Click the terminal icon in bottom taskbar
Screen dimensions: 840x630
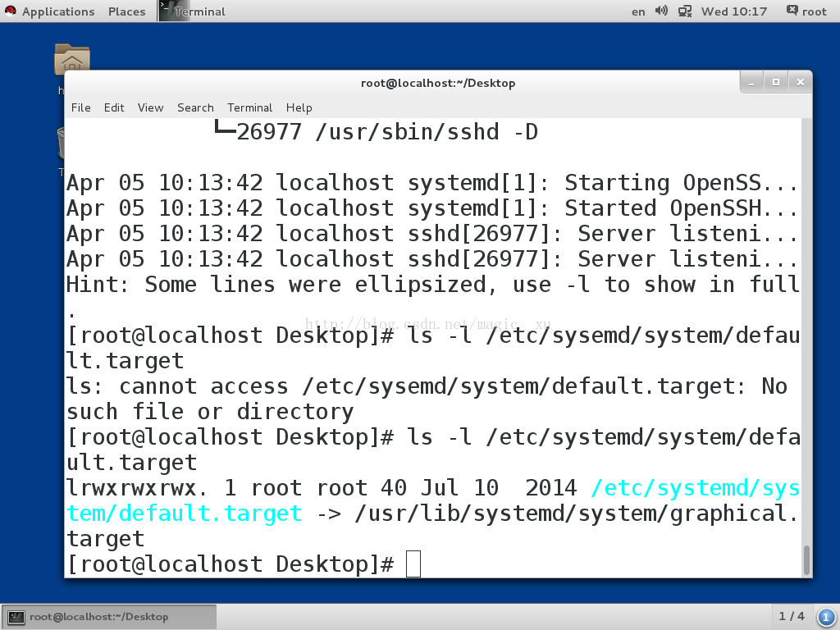(16, 617)
